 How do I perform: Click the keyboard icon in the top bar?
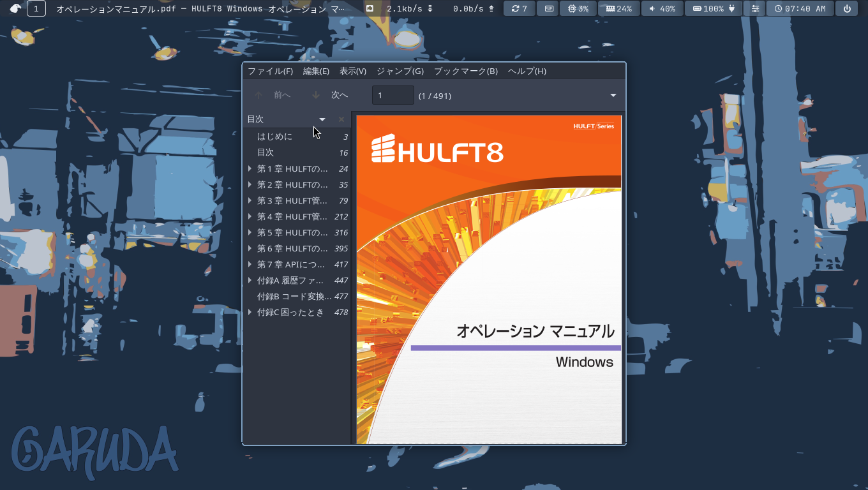548,8
